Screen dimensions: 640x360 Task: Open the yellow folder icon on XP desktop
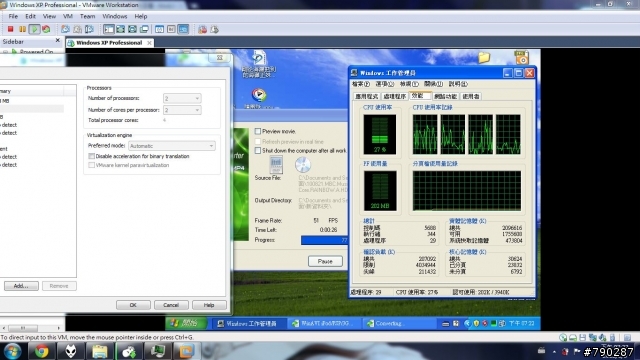[484, 57]
